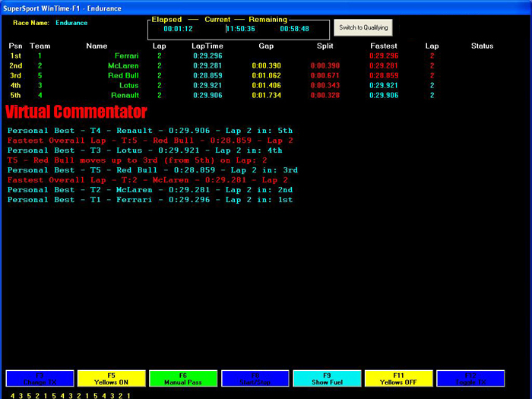The height and width of the screenshot is (399, 532).
Task: Select the Lotus name in standings
Action: click(x=129, y=85)
